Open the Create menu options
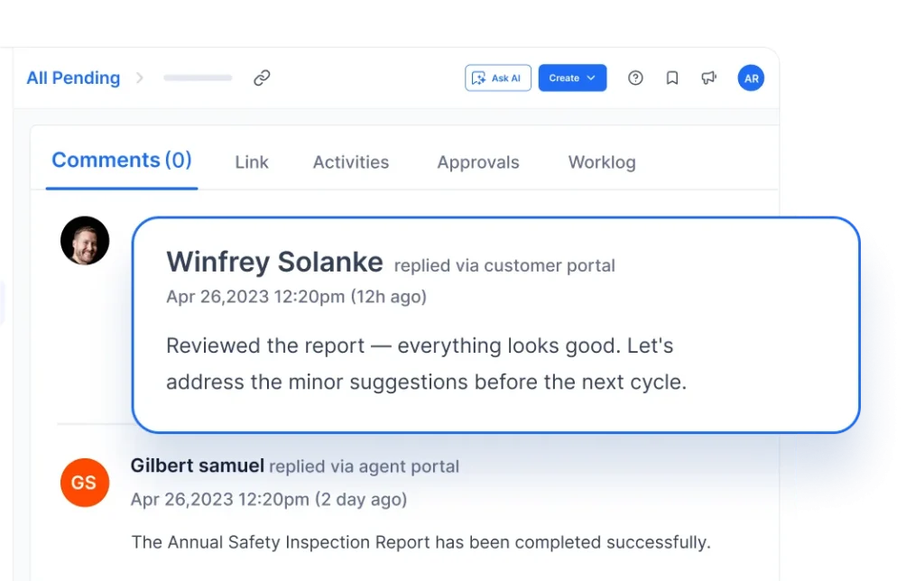This screenshot has width=924, height=581. 572,78
